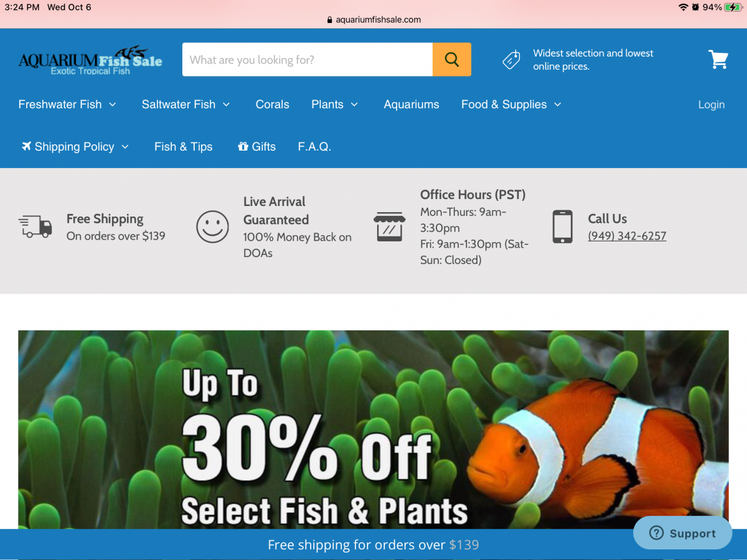The image size is (747, 560).
Task: Call the phone number (949) 342-6257 link
Action: 627,236
